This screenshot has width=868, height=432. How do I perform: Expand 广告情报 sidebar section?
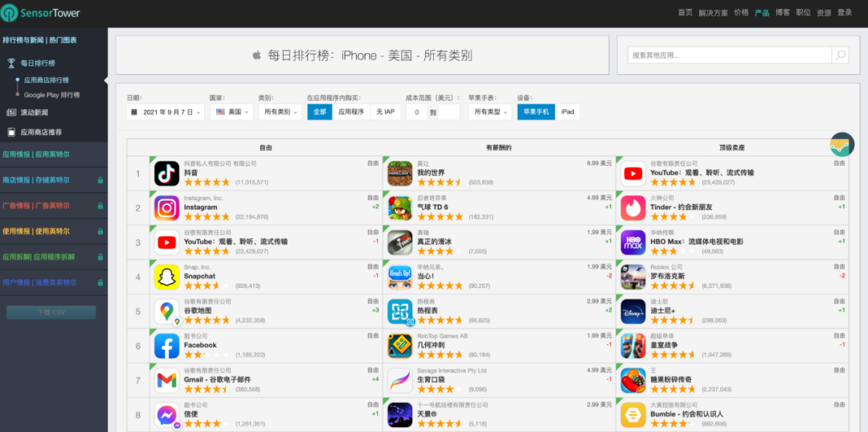[x=54, y=205]
